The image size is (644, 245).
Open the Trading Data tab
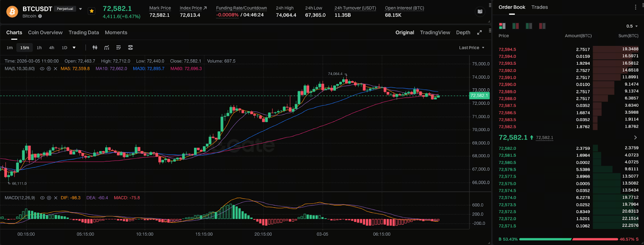coord(84,33)
